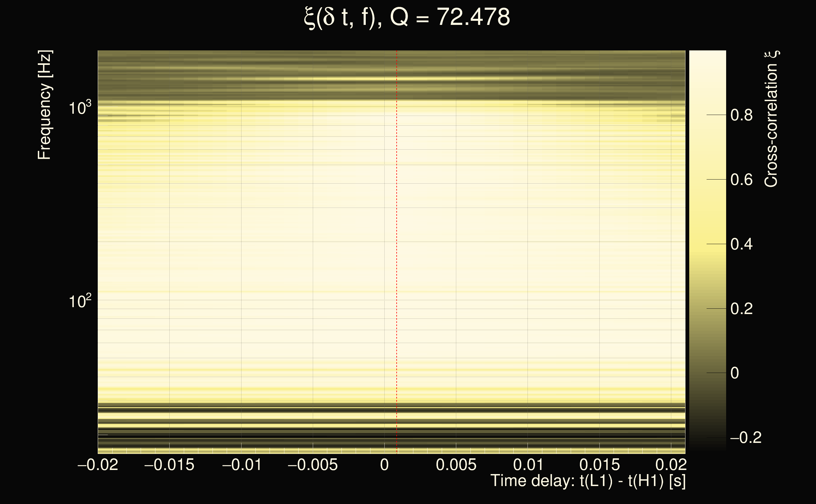Click the −0.02 time delay tick label
This screenshot has height=504, width=816.
(98, 465)
